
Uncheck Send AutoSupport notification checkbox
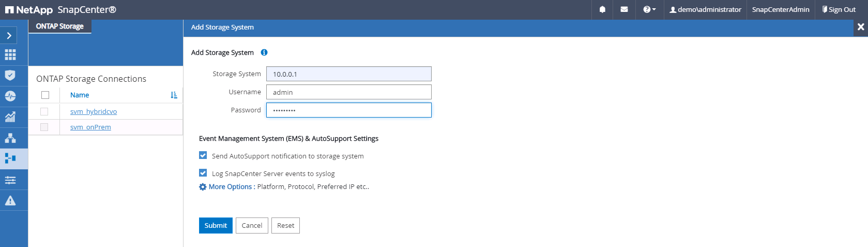(x=203, y=155)
